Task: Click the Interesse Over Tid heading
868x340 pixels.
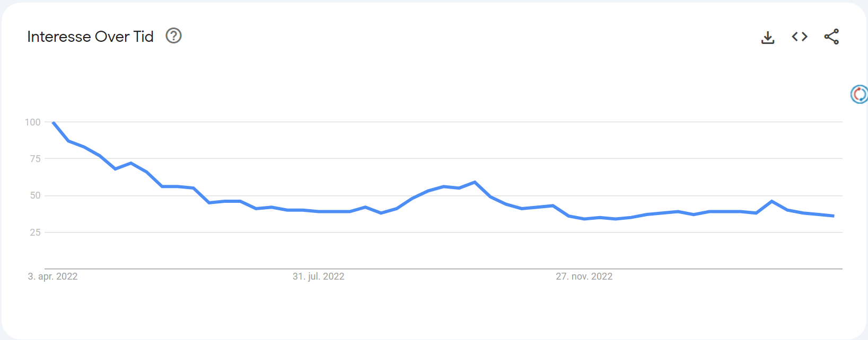Action: tap(90, 37)
